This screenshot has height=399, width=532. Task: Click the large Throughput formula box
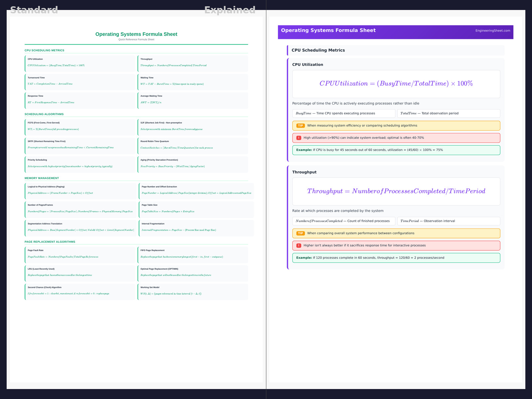pos(396,191)
